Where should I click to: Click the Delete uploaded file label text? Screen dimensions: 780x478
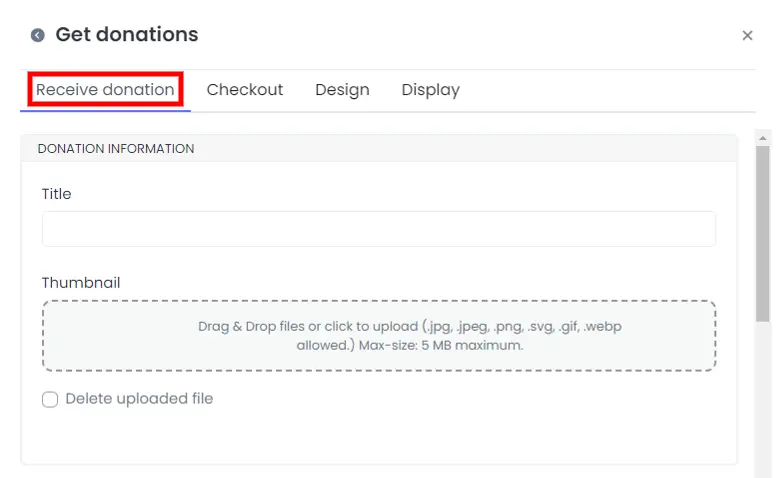139,398
